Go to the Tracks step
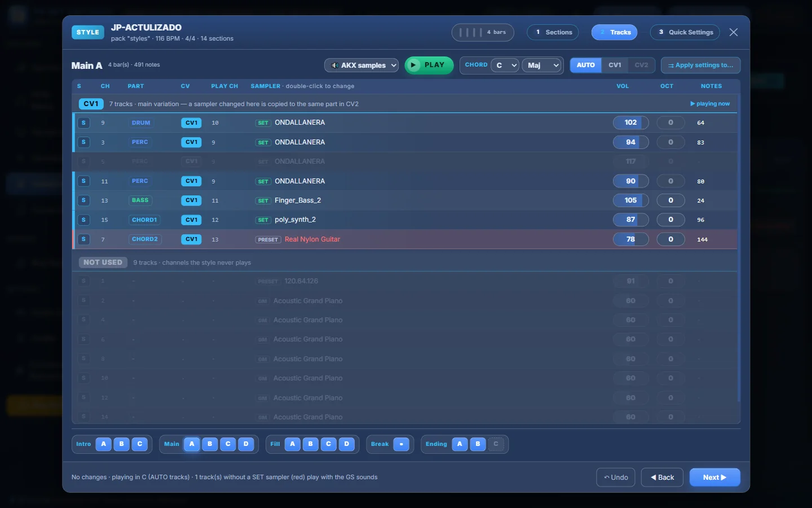The image size is (812, 508). tap(615, 32)
